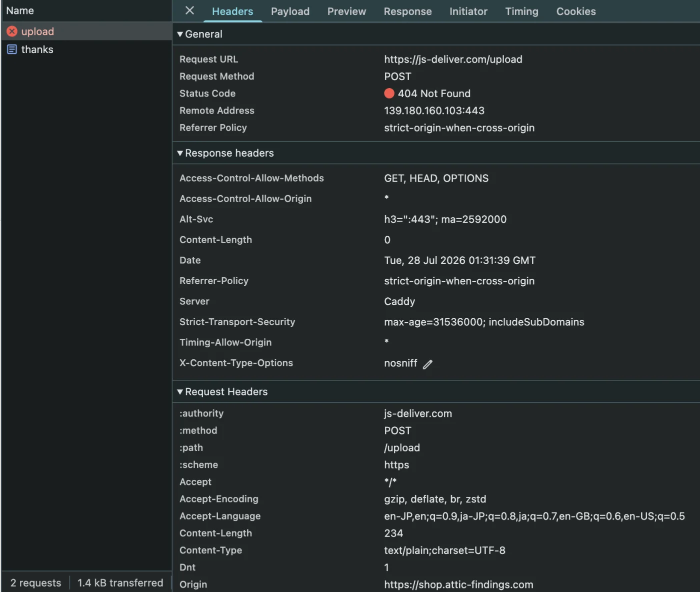700x592 pixels.
Task: Click the Status Code label
Action: 207,94
